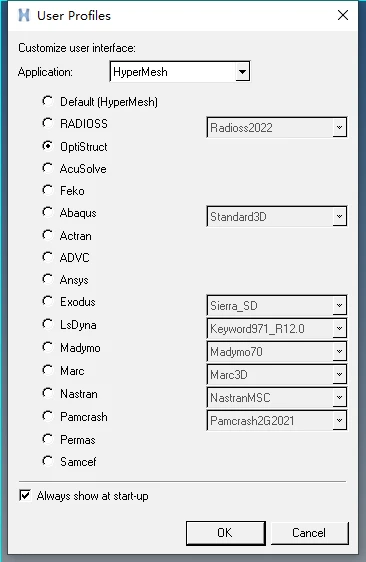This screenshot has width=366, height=562.
Task: Choose the AcuSolve profile
Action: click(x=48, y=168)
